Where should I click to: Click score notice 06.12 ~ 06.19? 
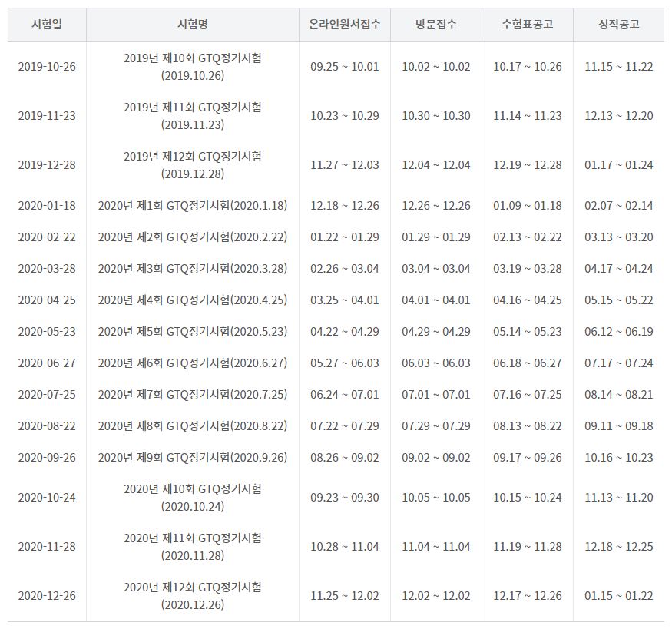pyautogui.click(x=619, y=332)
